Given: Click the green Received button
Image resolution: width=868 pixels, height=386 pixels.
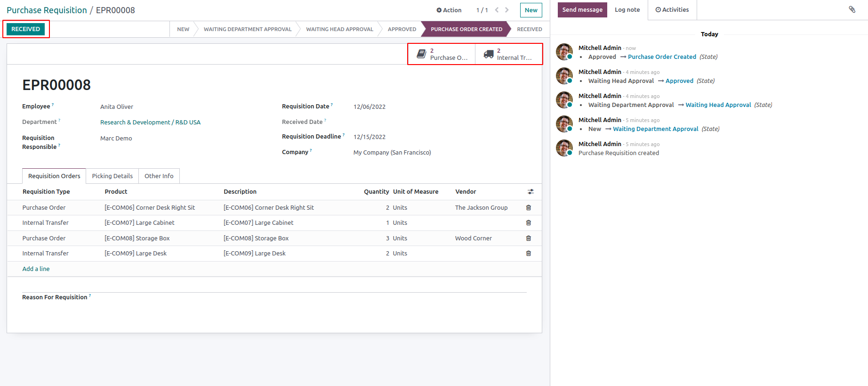Looking at the screenshot, I should 26,29.
